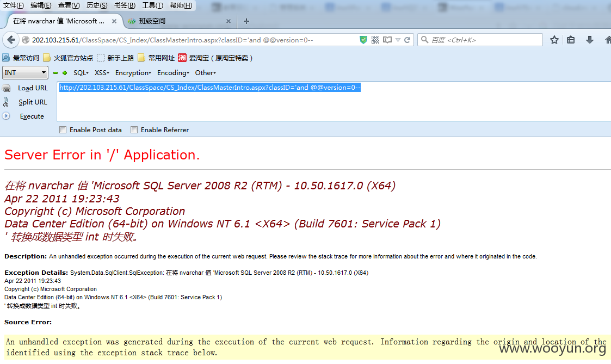This screenshot has height=364, width=611.
Task: Bookmark this page with the star icon
Action: (554, 40)
